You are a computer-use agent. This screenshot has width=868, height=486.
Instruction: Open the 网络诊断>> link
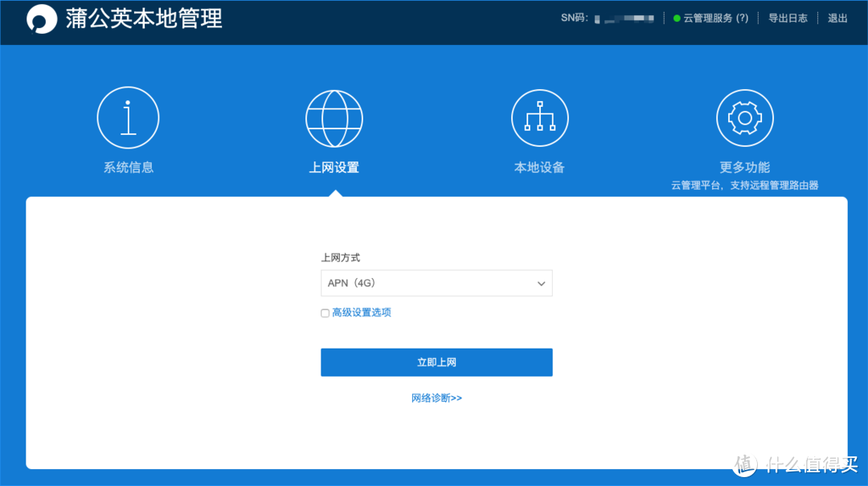coord(436,398)
